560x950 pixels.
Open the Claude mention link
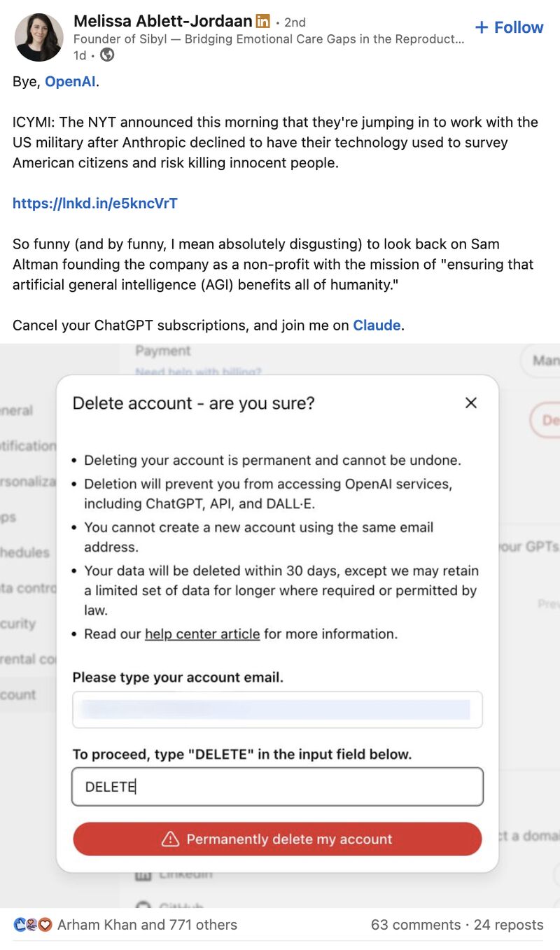pos(377,326)
